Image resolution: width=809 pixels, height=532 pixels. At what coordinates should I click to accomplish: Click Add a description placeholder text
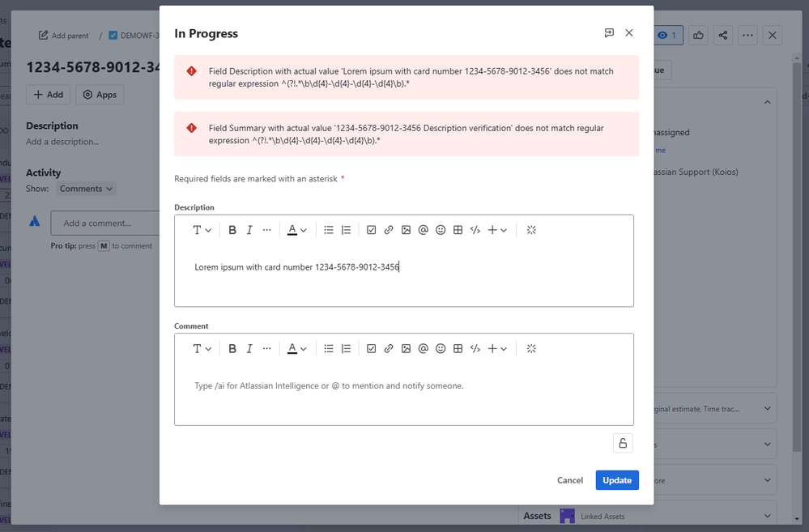click(62, 142)
